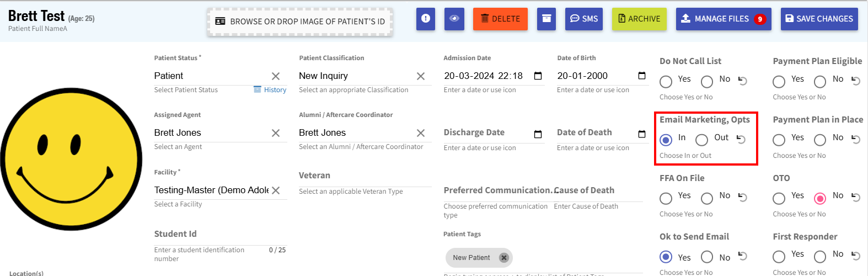
Task: Choose No for Ok to Send Email
Action: click(x=707, y=257)
